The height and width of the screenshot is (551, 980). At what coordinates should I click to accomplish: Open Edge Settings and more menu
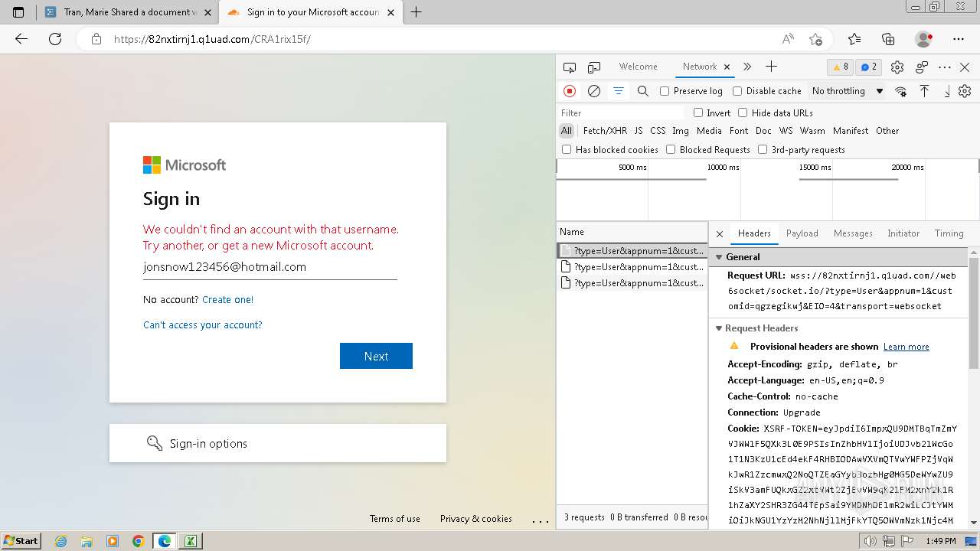coord(959,39)
